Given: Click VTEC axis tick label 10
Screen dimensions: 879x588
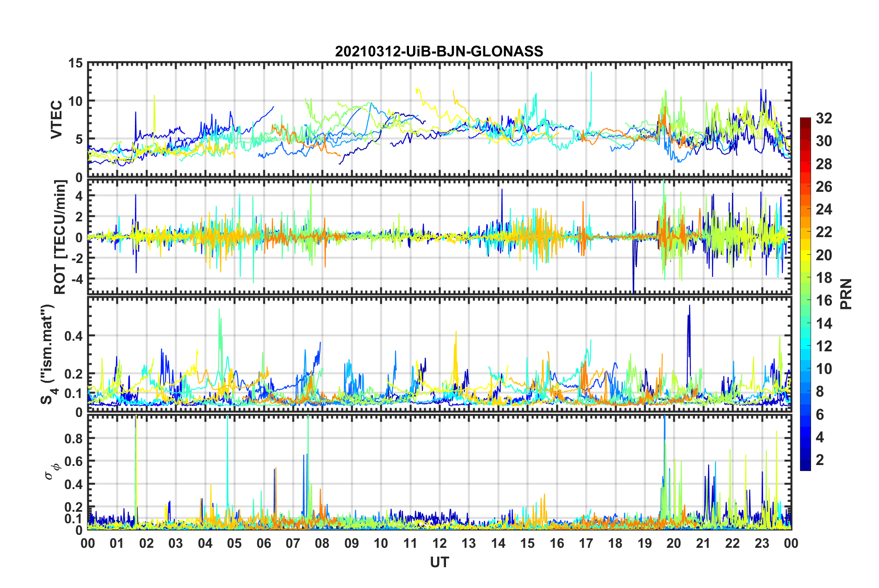Looking at the screenshot, I should click(75, 101).
